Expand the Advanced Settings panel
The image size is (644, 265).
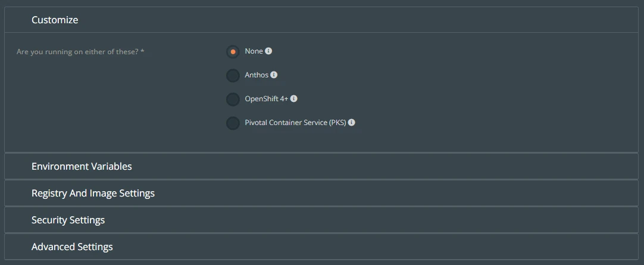pyautogui.click(x=321, y=247)
